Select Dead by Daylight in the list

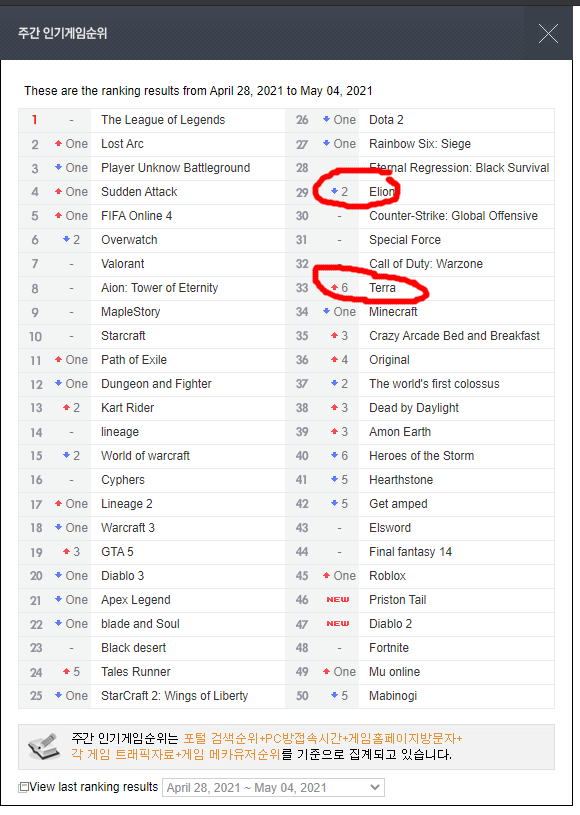[414, 408]
